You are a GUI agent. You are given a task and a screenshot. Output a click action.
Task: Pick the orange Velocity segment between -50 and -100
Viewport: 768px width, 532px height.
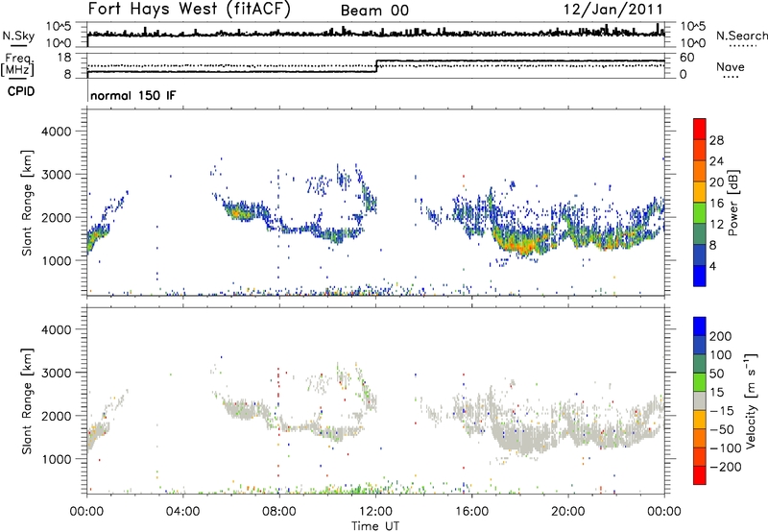click(x=700, y=439)
